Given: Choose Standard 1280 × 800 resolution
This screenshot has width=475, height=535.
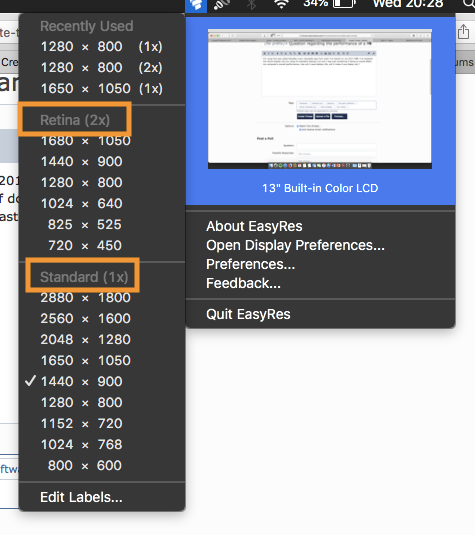Looking at the screenshot, I should (x=102, y=403).
